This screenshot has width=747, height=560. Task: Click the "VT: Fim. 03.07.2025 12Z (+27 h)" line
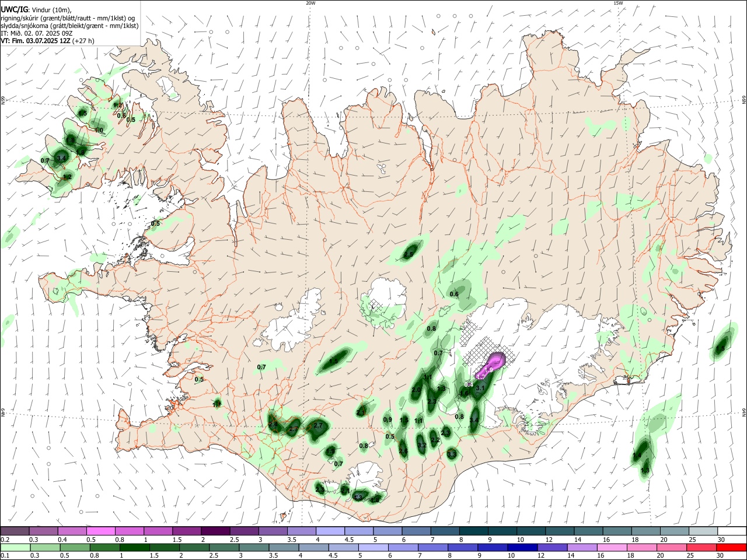click(47, 41)
